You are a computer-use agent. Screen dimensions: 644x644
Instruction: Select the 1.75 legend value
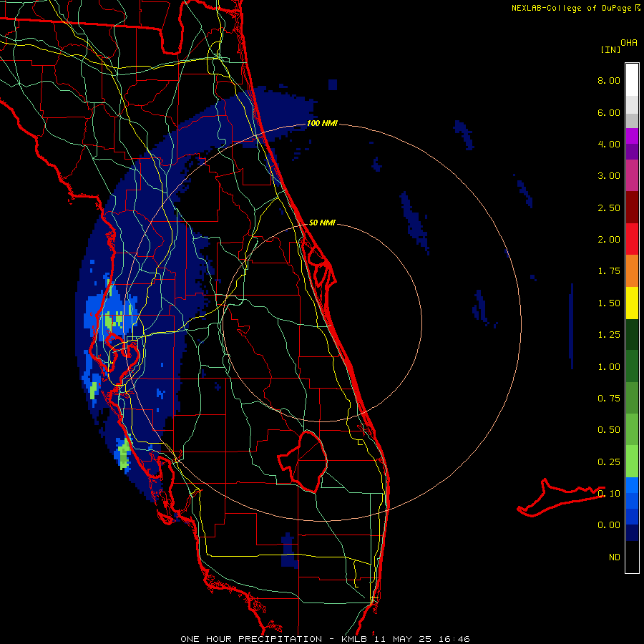609,271
